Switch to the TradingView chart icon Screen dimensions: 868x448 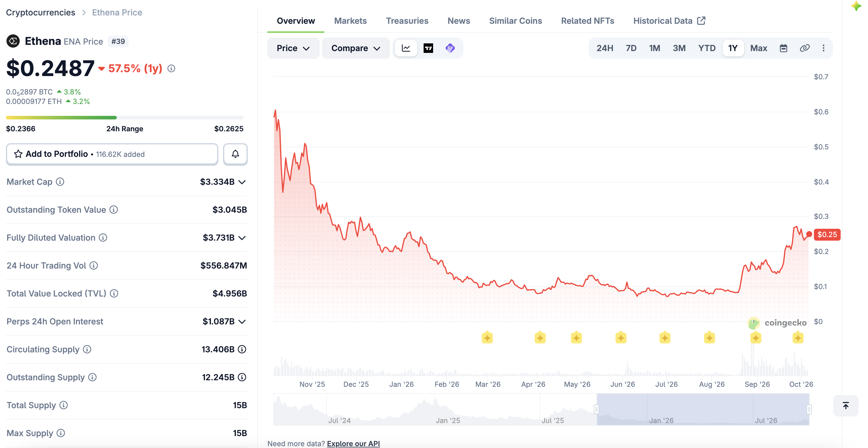pos(428,48)
